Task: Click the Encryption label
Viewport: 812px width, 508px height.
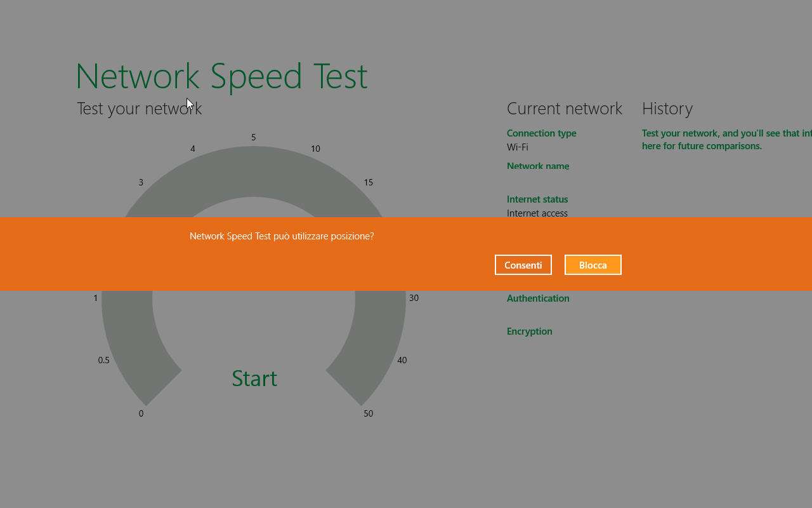Action: (x=530, y=331)
